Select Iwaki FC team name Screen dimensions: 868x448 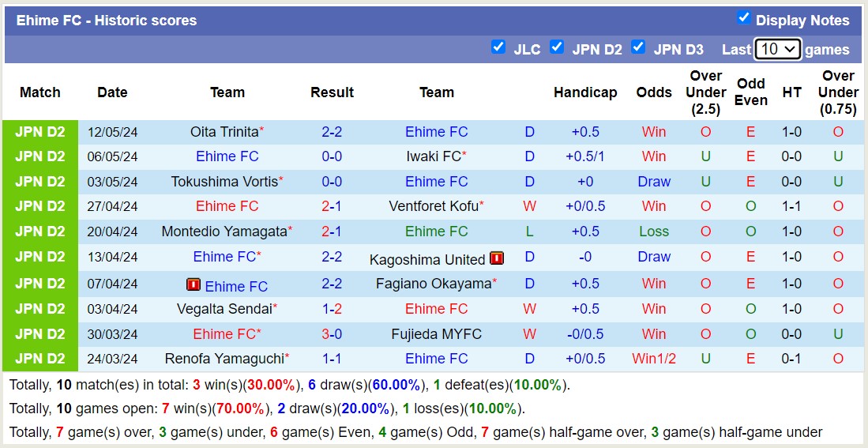434,156
